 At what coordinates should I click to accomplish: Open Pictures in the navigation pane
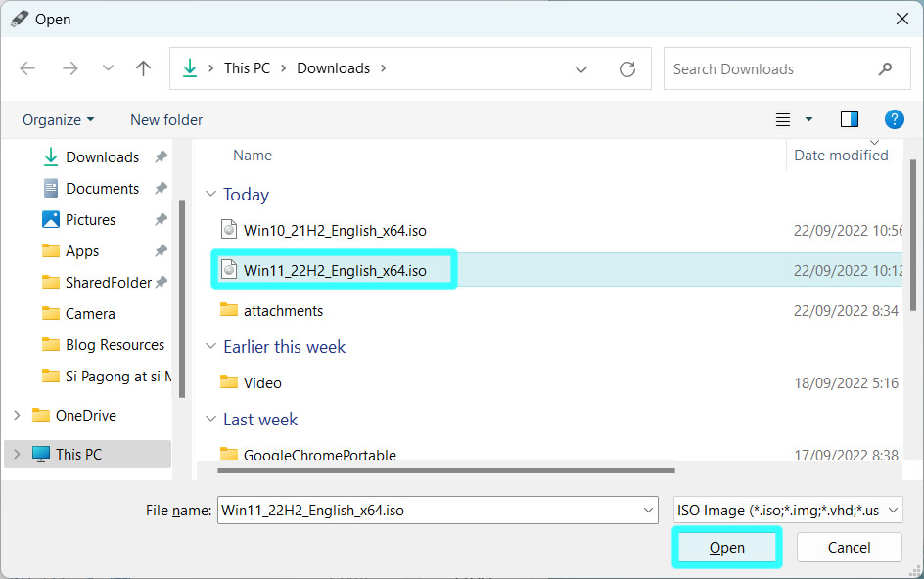coord(90,220)
